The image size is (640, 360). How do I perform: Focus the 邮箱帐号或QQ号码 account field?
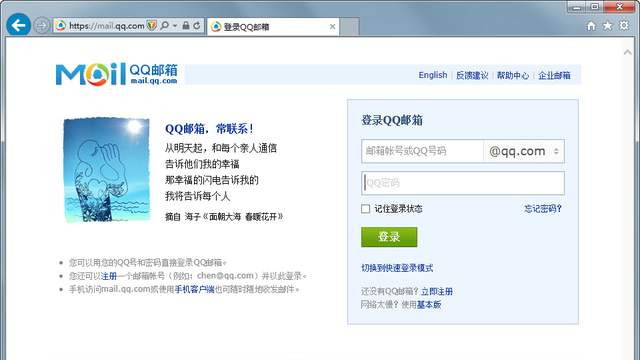point(422,151)
